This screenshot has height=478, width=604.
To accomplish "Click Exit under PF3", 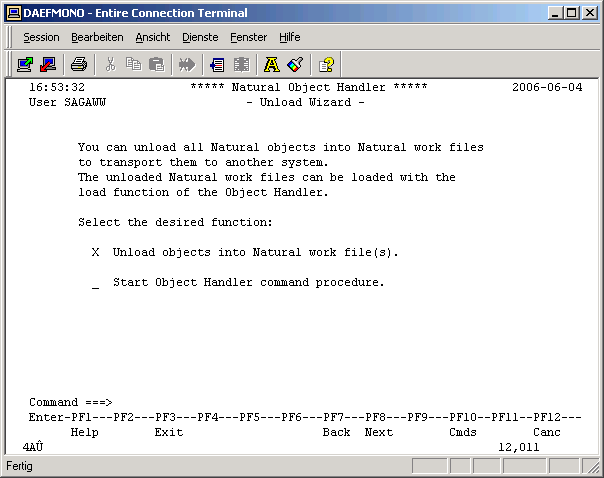I will pos(169,433).
